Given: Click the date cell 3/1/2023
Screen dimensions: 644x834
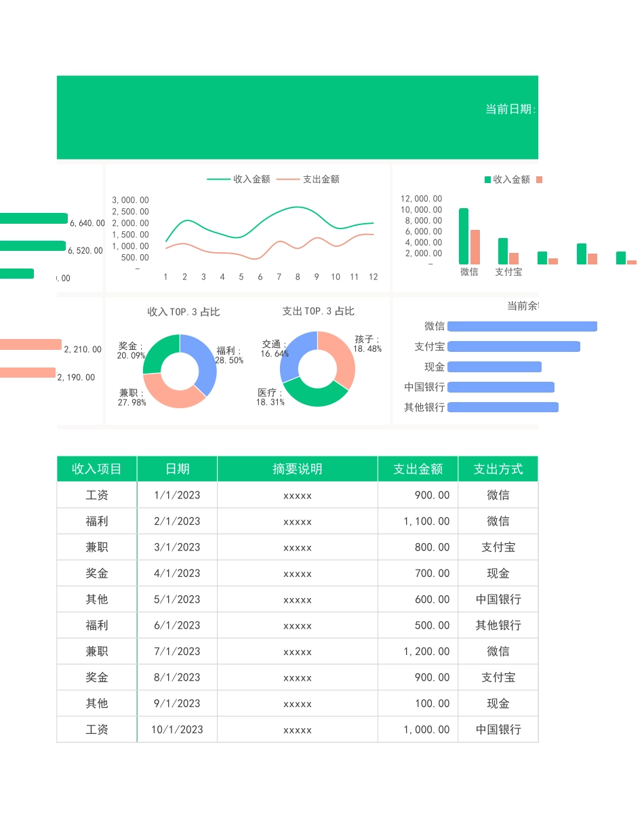Looking at the screenshot, I should pyautogui.click(x=177, y=547).
